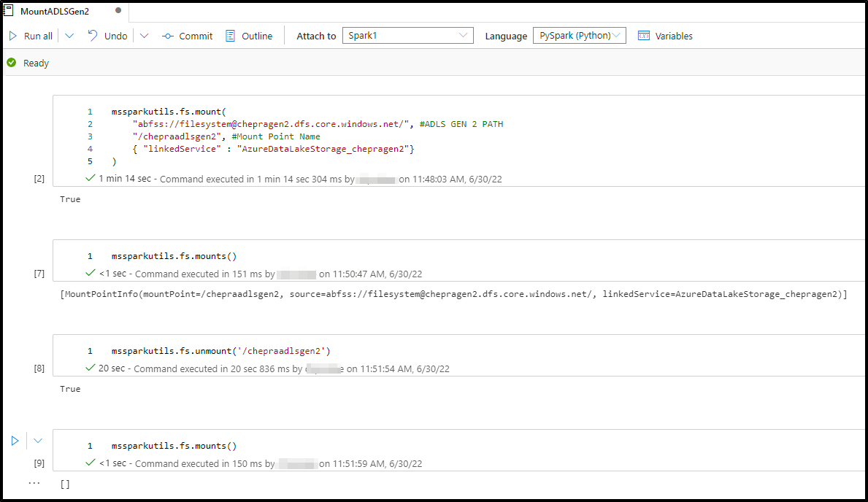This screenshot has width=868, height=502.
Task: Click the Attach to label
Action: point(316,36)
